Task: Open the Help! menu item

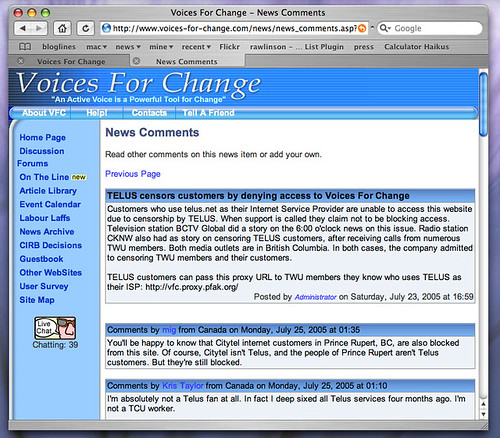Action: pyautogui.click(x=97, y=113)
